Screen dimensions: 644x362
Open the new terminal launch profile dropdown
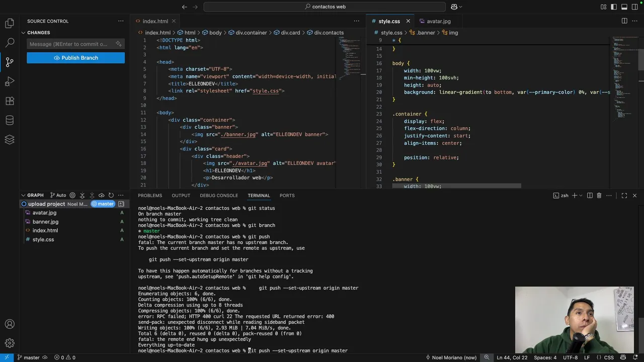click(581, 196)
